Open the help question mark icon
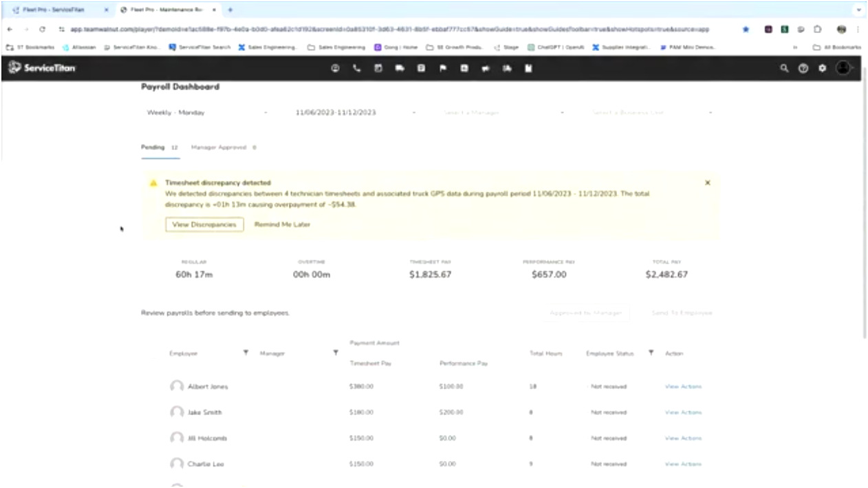This screenshot has width=868, height=488. [x=803, y=68]
